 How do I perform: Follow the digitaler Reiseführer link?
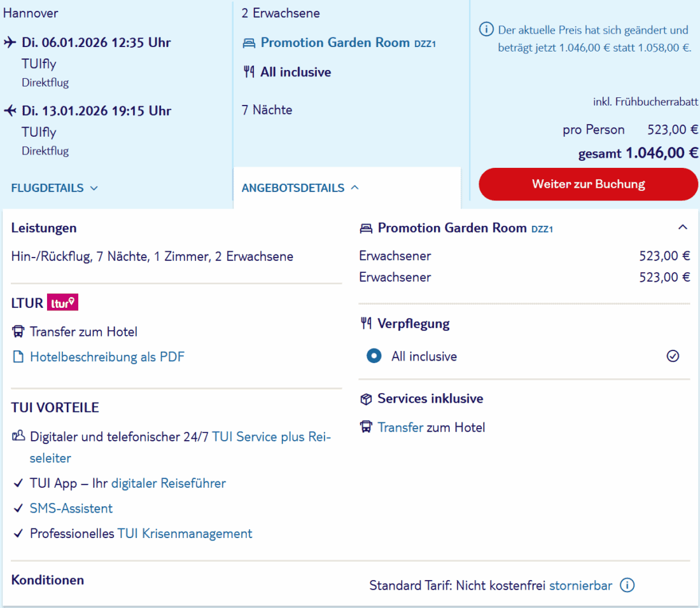click(x=169, y=483)
